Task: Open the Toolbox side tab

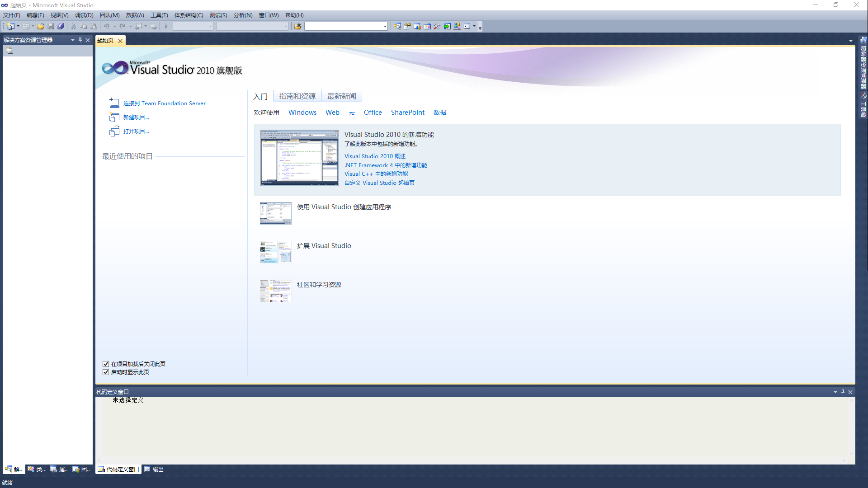Action: point(863,105)
